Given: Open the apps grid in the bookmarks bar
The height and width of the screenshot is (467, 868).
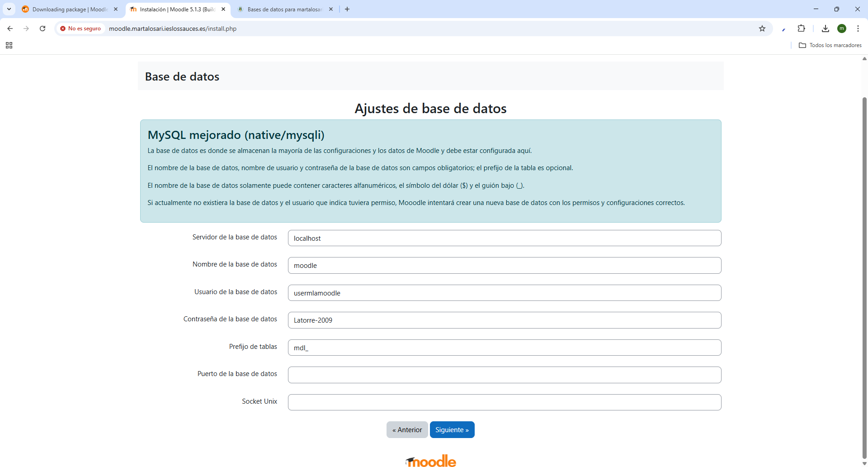Looking at the screenshot, I should tap(9, 45).
